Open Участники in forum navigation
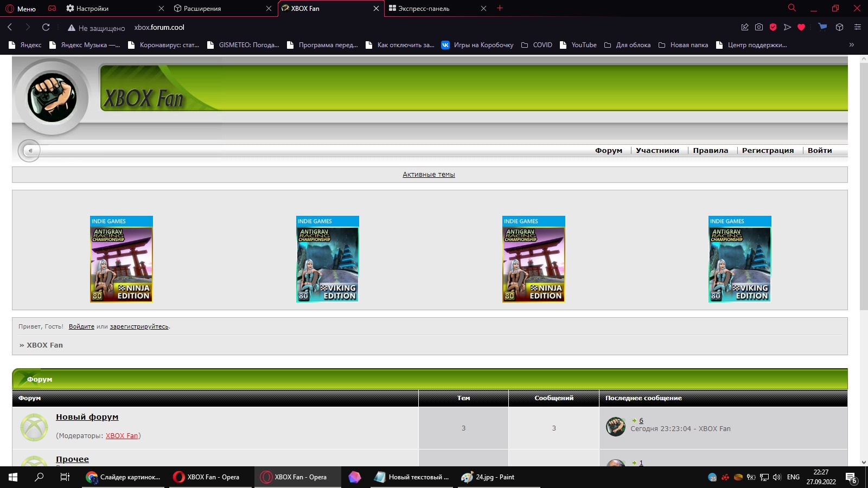Screen dimensions: 868x488 657,151
